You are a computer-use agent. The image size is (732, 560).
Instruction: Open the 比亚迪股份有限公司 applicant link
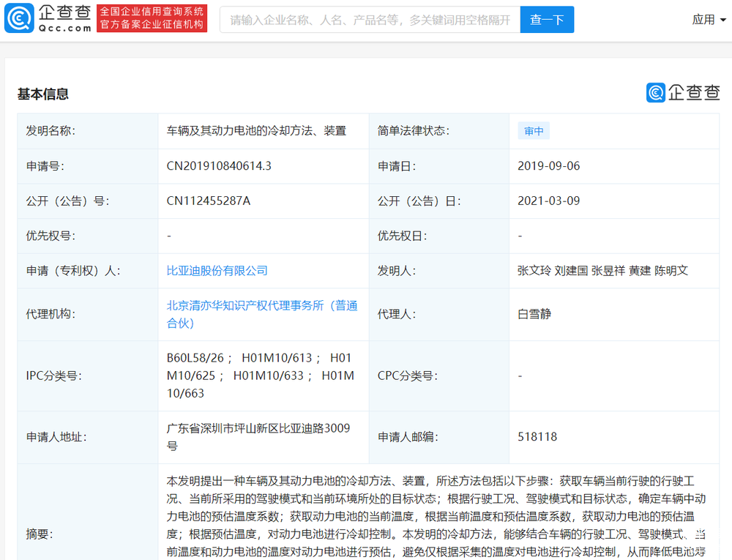pos(217,271)
